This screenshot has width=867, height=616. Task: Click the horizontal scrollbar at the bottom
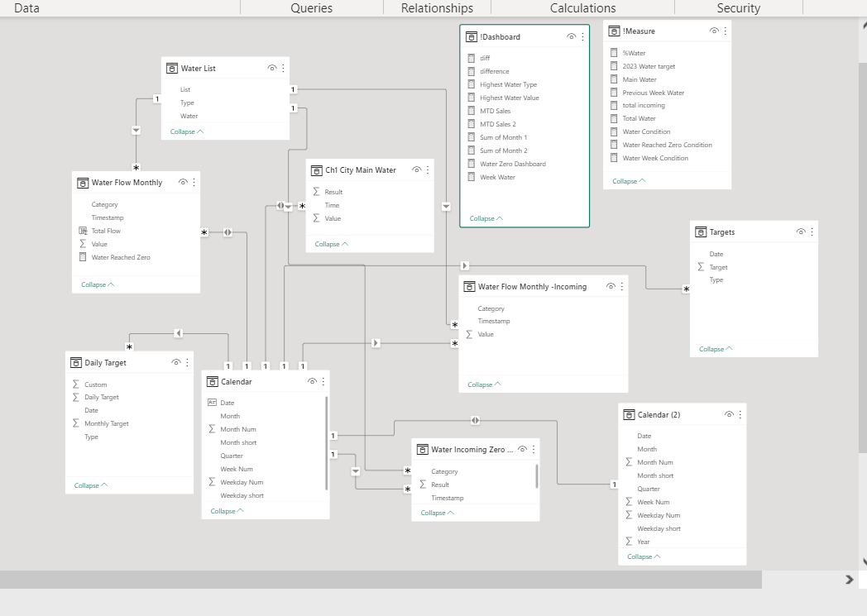[x=381, y=580]
